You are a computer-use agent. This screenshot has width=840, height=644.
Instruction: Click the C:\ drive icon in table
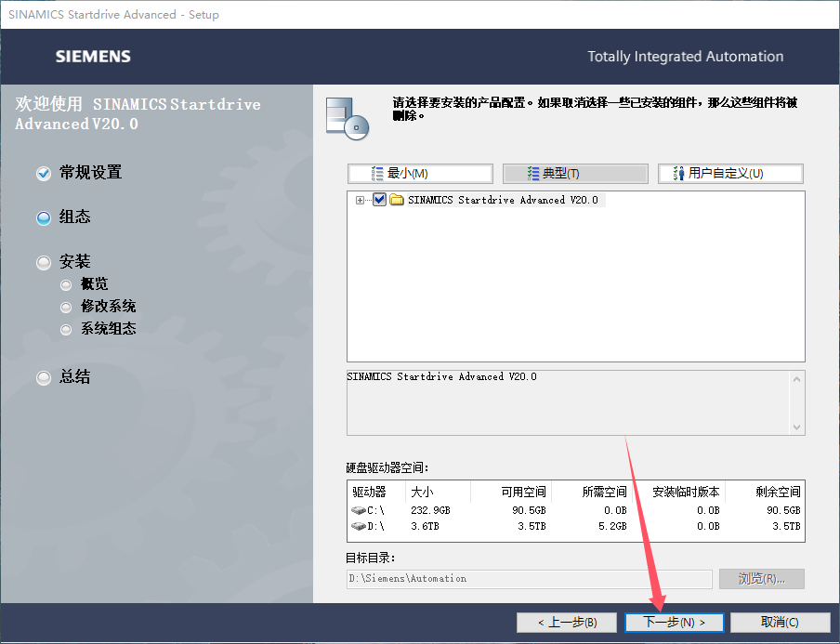(x=358, y=510)
